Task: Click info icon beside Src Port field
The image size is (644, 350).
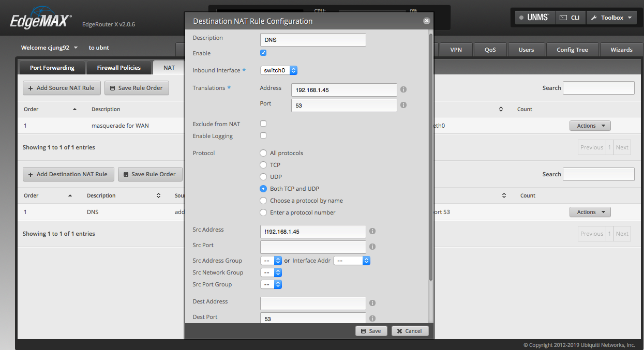Action: pos(372,247)
